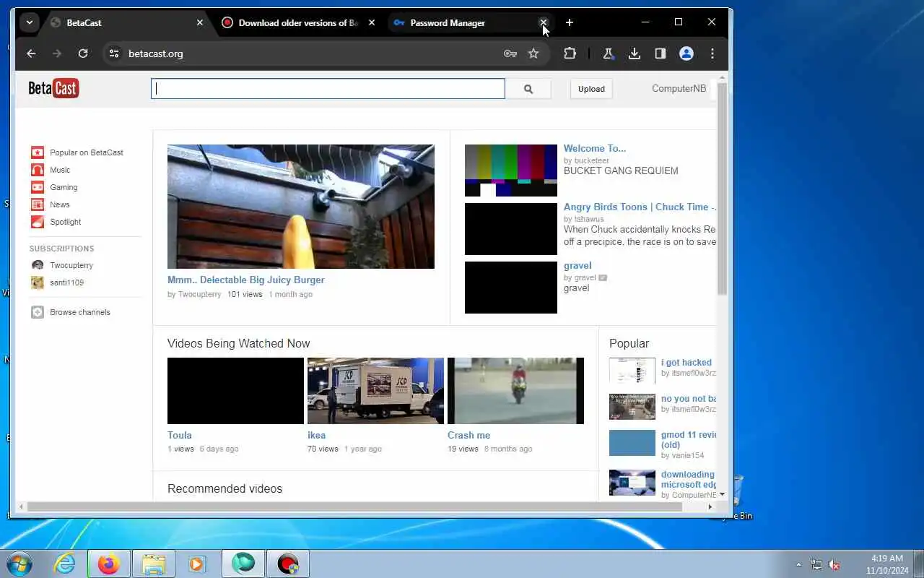Screen dimensions: 924x578
Task: Open the tab search dropdown arrow
Action: coord(29,22)
